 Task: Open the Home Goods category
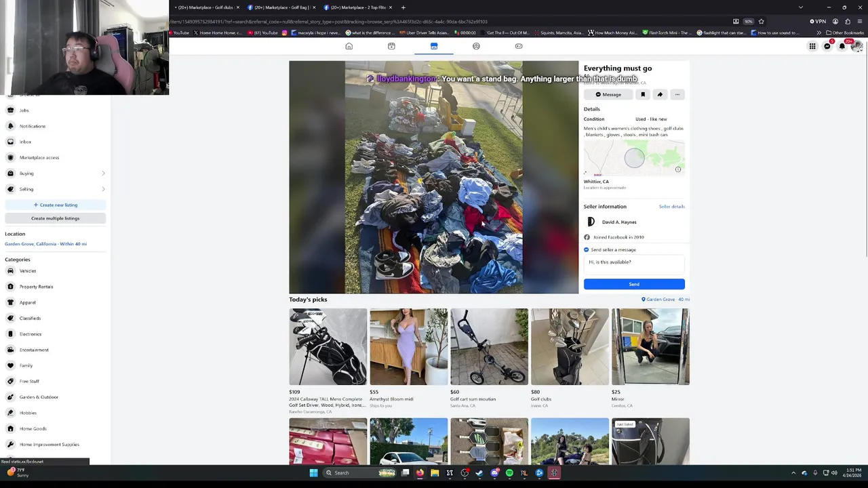pos(54,428)
